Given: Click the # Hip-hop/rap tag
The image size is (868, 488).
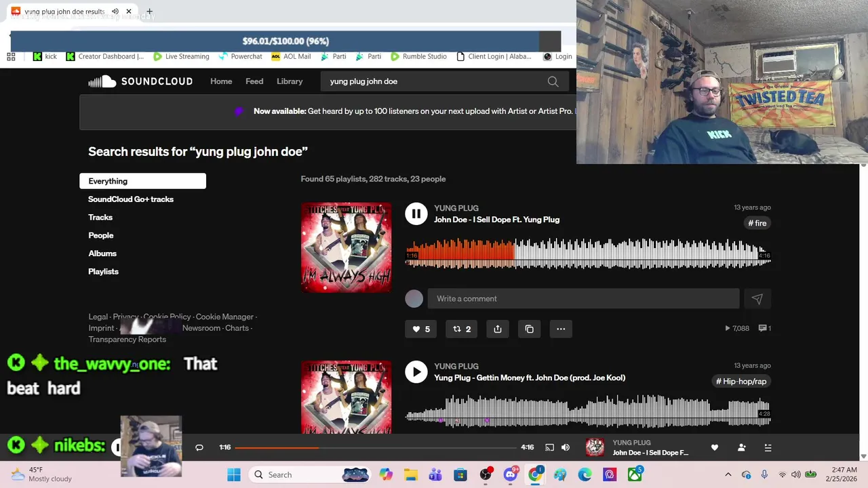Looking at the screenshot, I should tap(741, 382).
